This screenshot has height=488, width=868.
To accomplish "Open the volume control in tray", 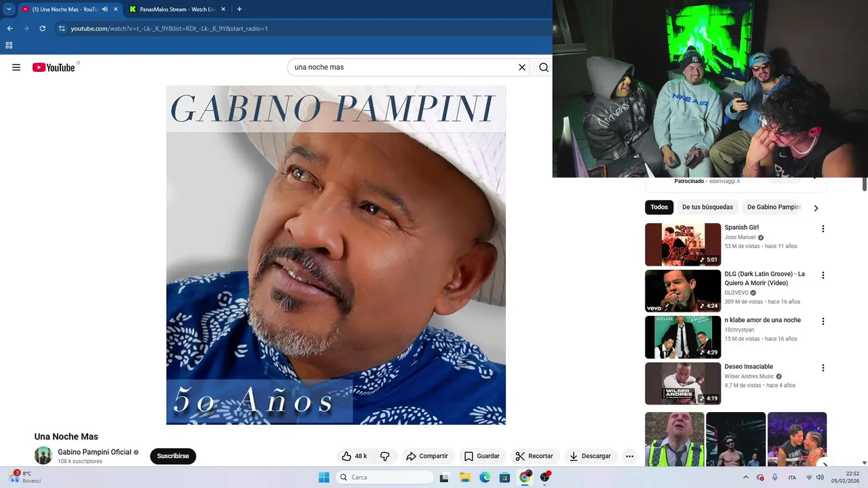I will (821, 477).
